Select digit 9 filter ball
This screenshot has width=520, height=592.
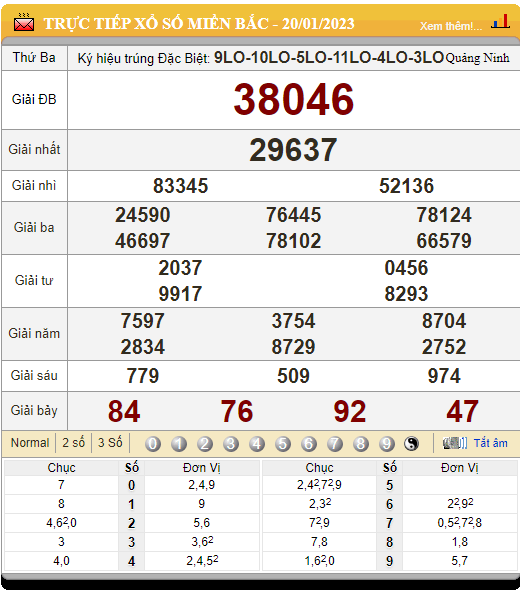coord(386,444)
